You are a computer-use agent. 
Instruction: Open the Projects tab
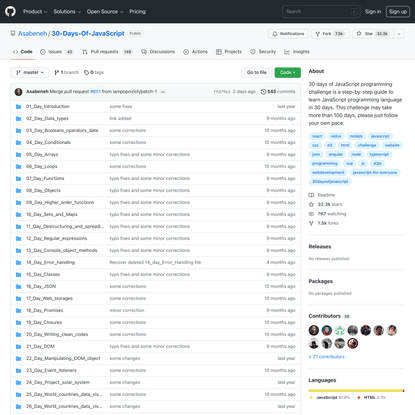229,52
